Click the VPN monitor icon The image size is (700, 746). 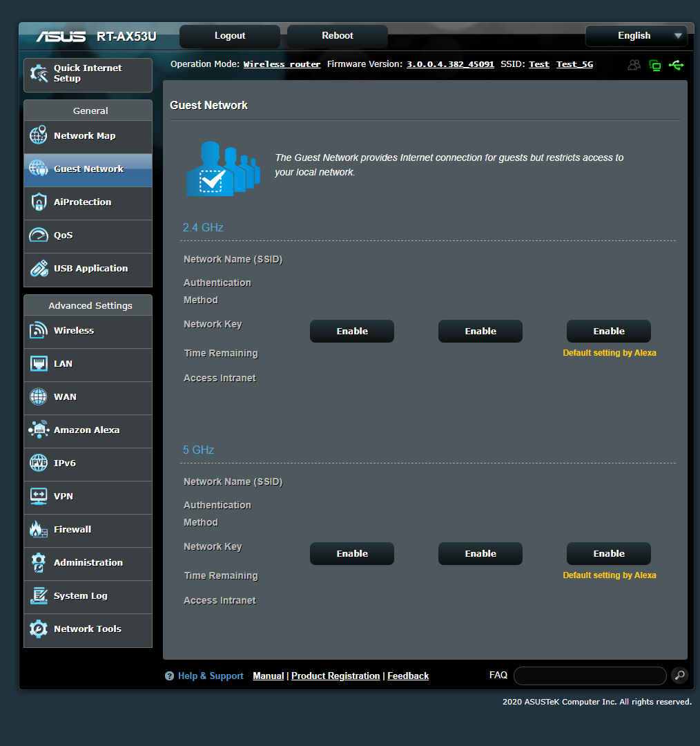click(39, 496)
